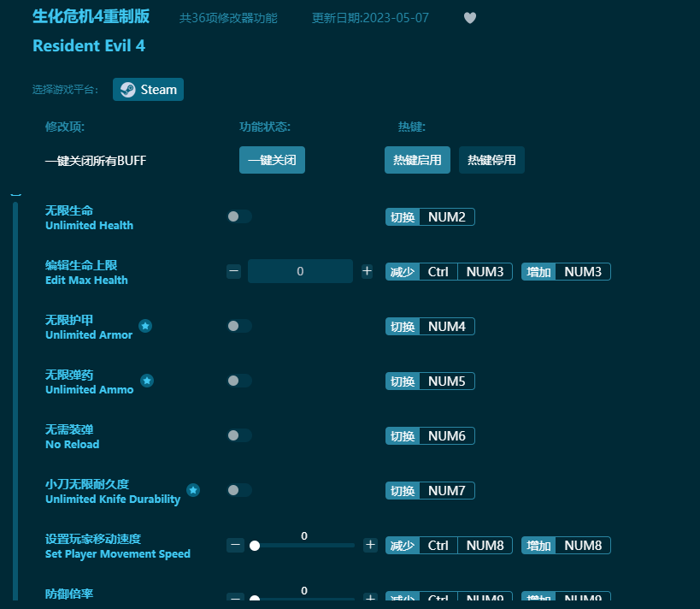Enable the Unlimited Health toggle
This screenshot has height=609, width=700.
pyautogui.click(x=239, y=216)
